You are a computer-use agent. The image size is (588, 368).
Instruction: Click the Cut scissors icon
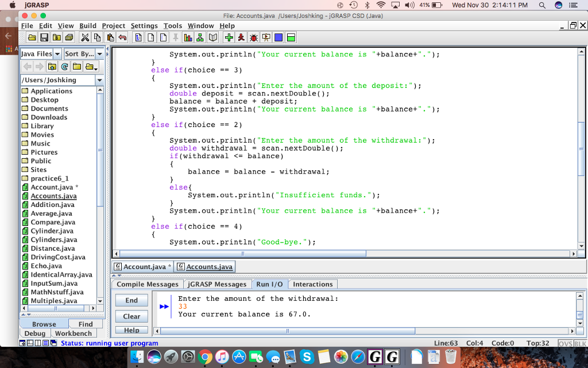click(x=85, y=38)
